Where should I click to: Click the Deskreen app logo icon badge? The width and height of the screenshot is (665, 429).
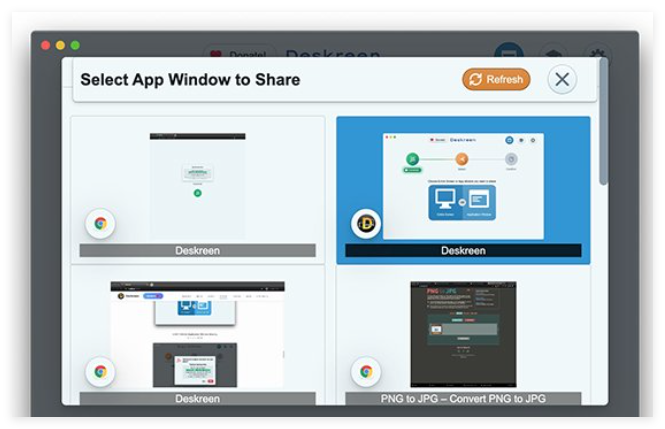click(366, 224)
